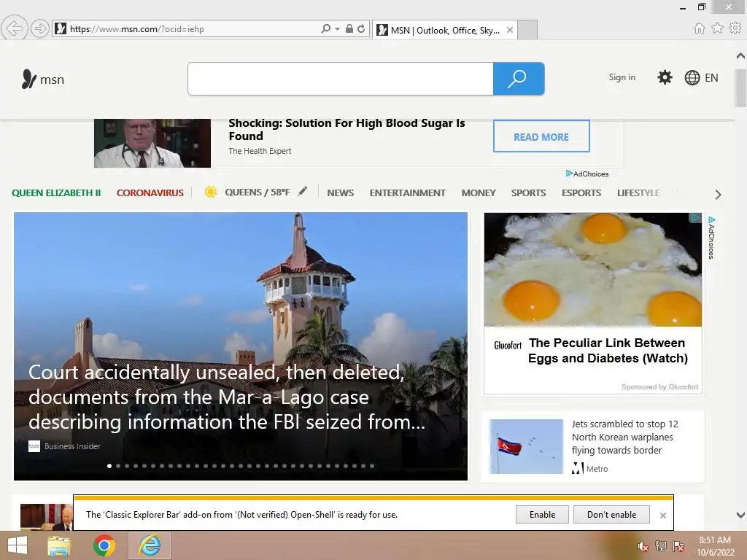747x560 pixels.
Task: Click the READ MORE ad button
Action: tap(541, 136)
